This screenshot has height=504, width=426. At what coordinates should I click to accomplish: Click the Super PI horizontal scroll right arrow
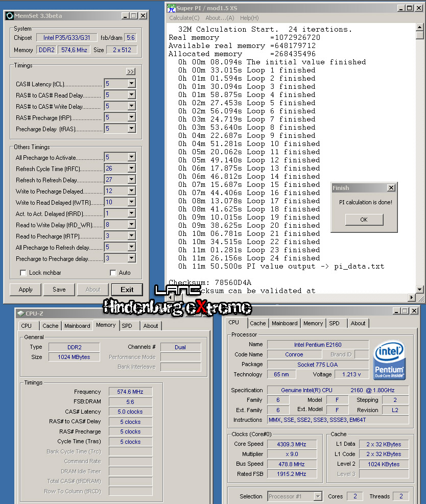point(412,298)
